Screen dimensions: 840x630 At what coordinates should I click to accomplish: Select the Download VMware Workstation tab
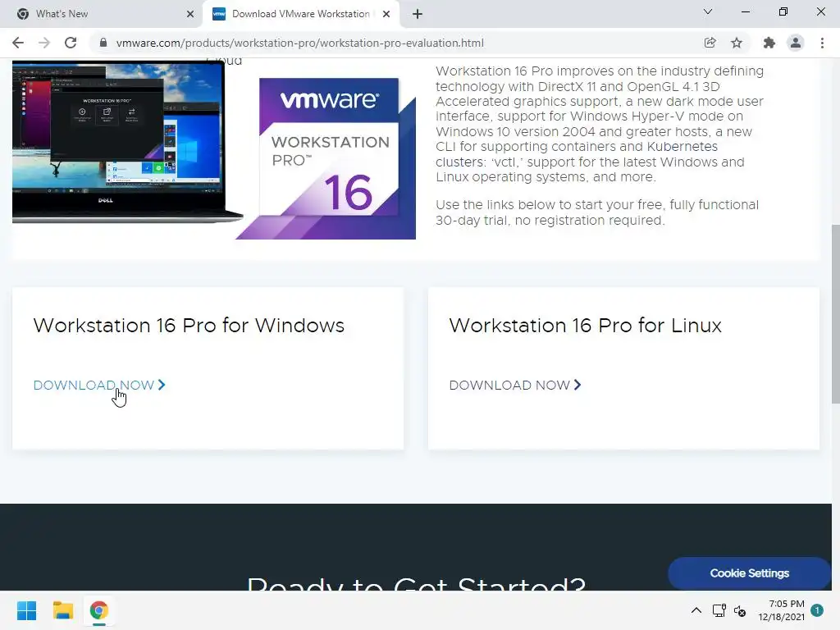pyautogui.click(x=300, y=14)
